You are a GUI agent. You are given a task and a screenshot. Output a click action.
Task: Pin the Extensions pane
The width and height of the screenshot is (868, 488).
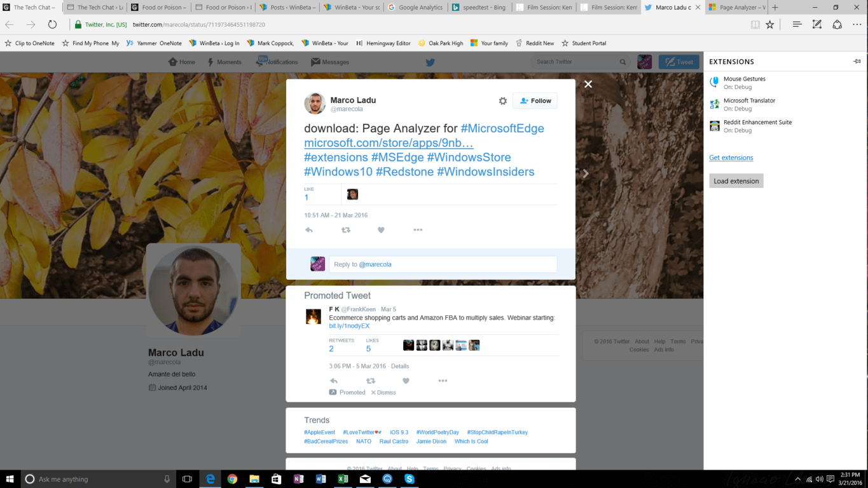pyautogui.click(x=857, y=62)
